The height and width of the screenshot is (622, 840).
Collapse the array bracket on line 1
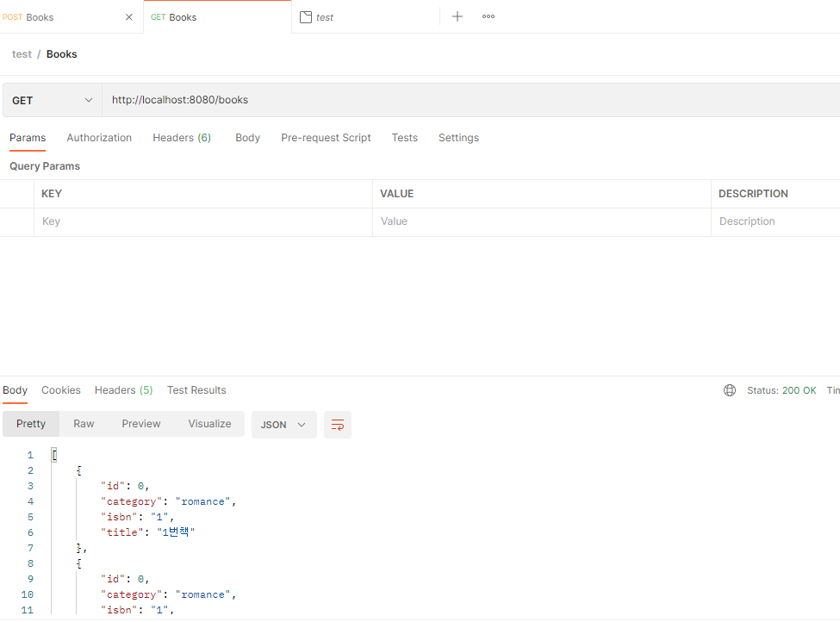click(x=54, y=455)
